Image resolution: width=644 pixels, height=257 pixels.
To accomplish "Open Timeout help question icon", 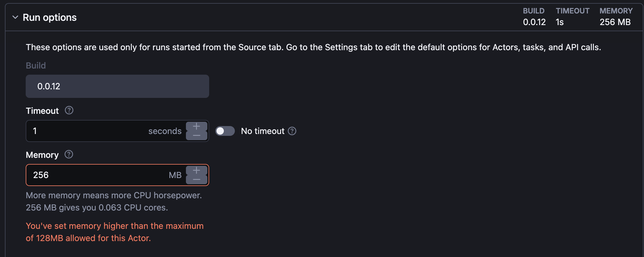I will coord(69,110).
